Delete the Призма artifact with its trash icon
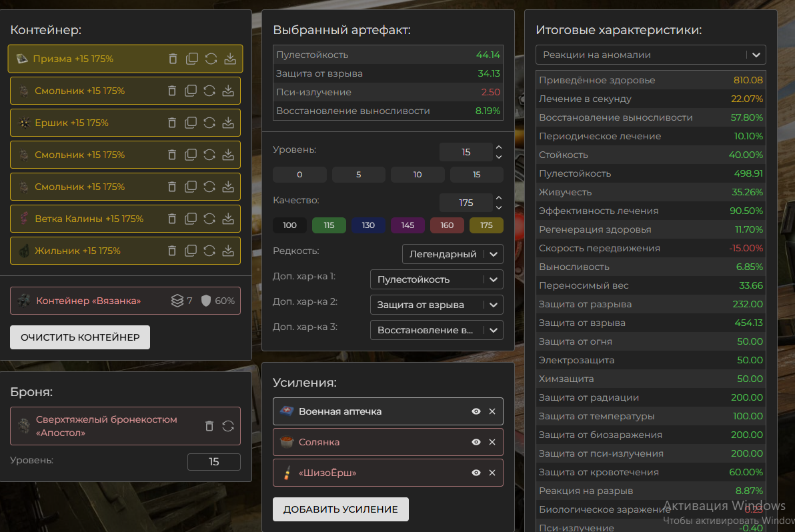The image size is (795, 532). pos(173,59)
